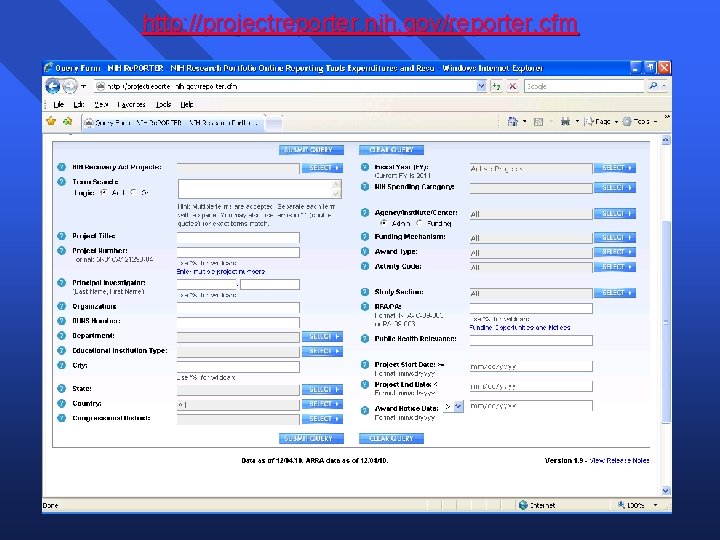Open the Favorites menu
This screenshot has height=540, width=720.
tap(131, 105)
